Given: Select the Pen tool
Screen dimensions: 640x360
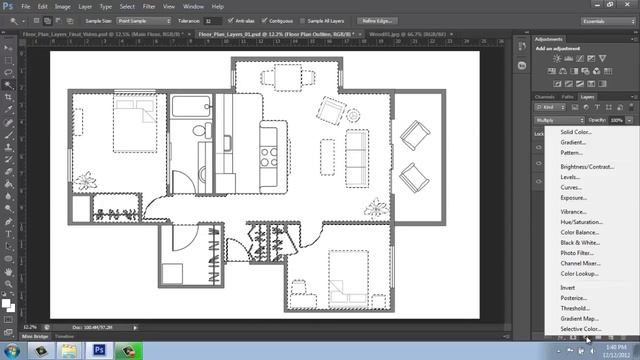Looking at the screenshot, I should (8, 222).
